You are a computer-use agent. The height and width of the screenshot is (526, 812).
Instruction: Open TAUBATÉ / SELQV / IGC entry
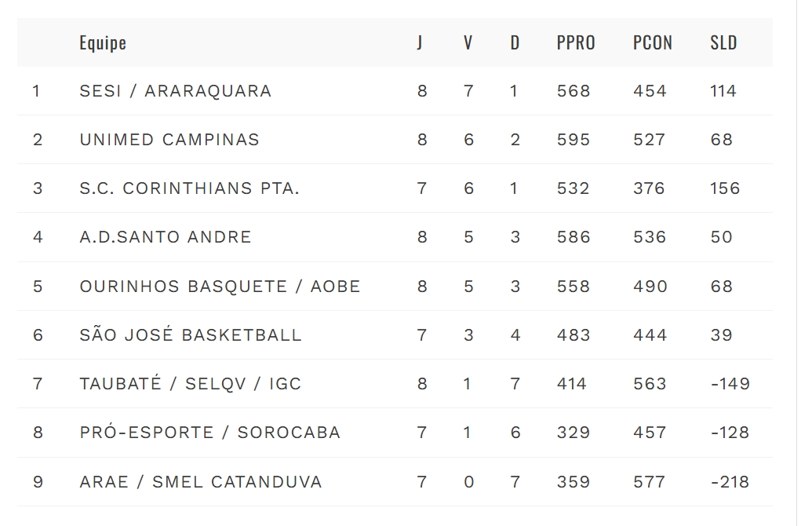click(x=190, y=384)
